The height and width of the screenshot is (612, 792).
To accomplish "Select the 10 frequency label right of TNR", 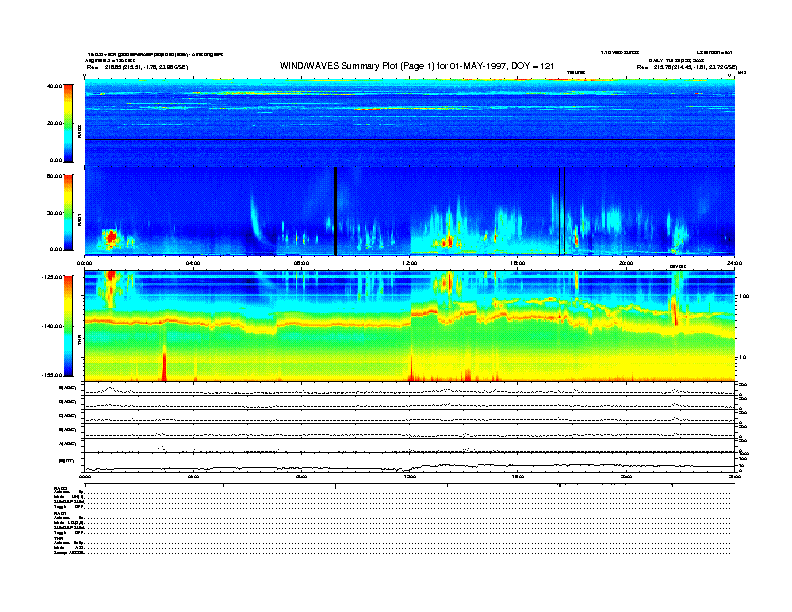I will [742, 358].
